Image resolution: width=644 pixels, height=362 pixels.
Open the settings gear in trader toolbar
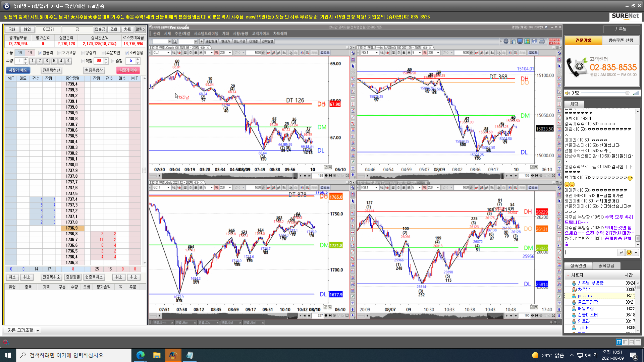tap(506, 41)
